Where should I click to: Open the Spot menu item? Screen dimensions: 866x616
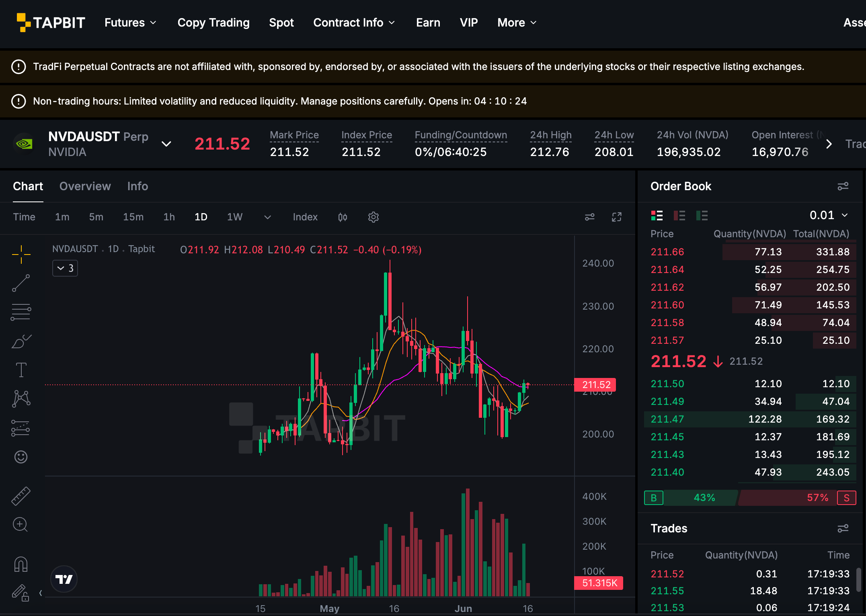coord(281,23)
